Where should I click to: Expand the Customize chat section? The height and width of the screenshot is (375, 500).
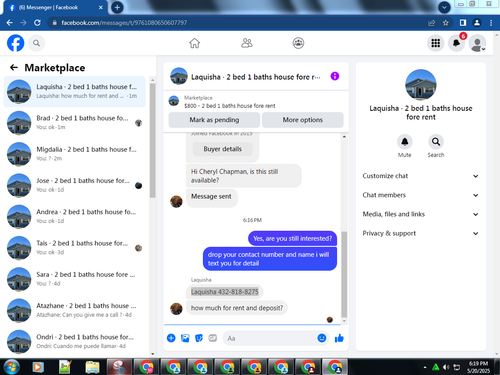pyautogui.click(x=421, y=176)
